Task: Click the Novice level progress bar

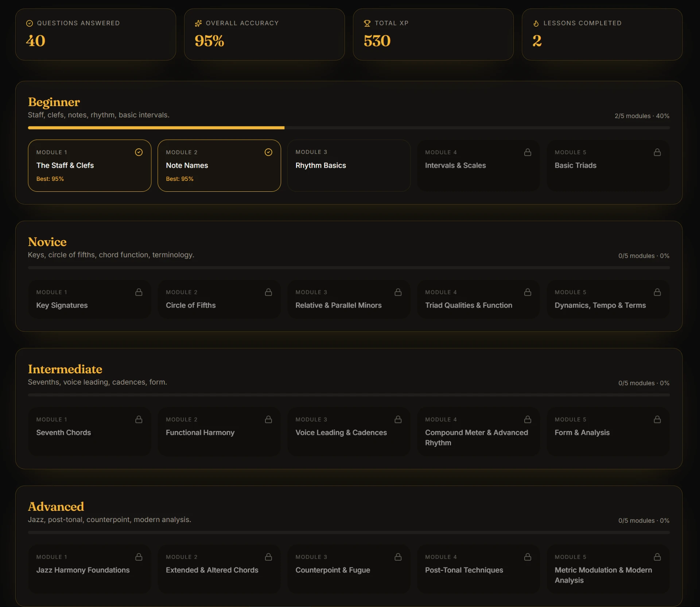Action: click(x=349, y=268)
